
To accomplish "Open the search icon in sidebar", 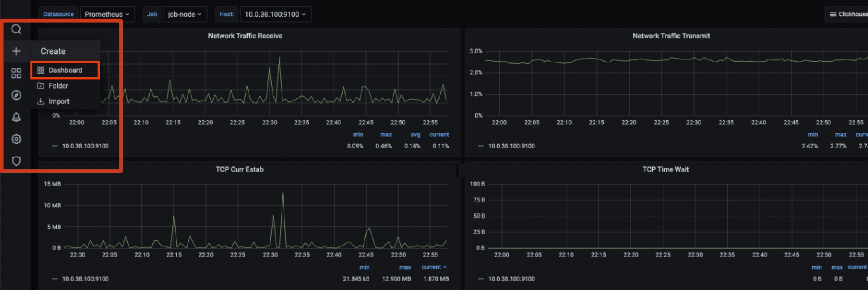I will tap(16, 29).
